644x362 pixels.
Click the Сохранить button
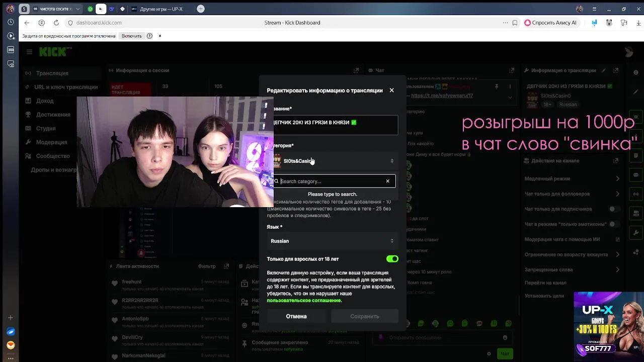(364, 316)
